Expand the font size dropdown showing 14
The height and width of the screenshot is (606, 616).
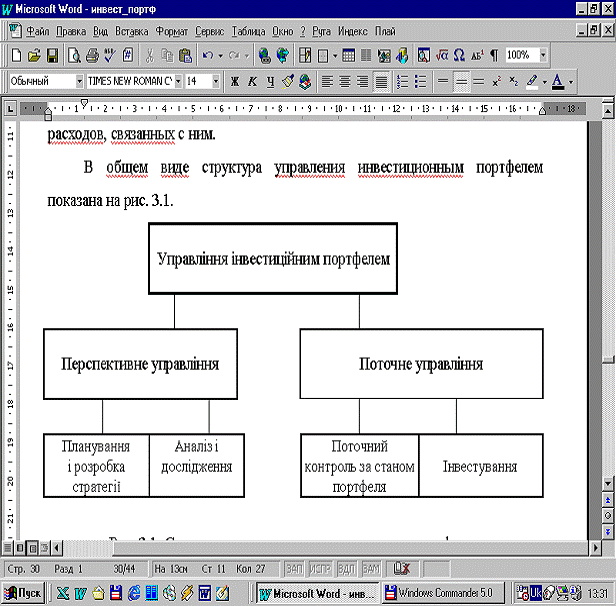(x=217, y=81)
